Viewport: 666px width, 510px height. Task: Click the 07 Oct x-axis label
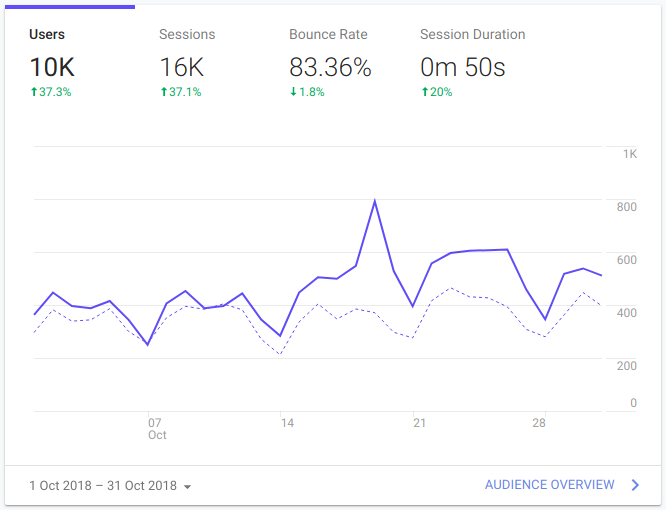[x=155, y=429]
